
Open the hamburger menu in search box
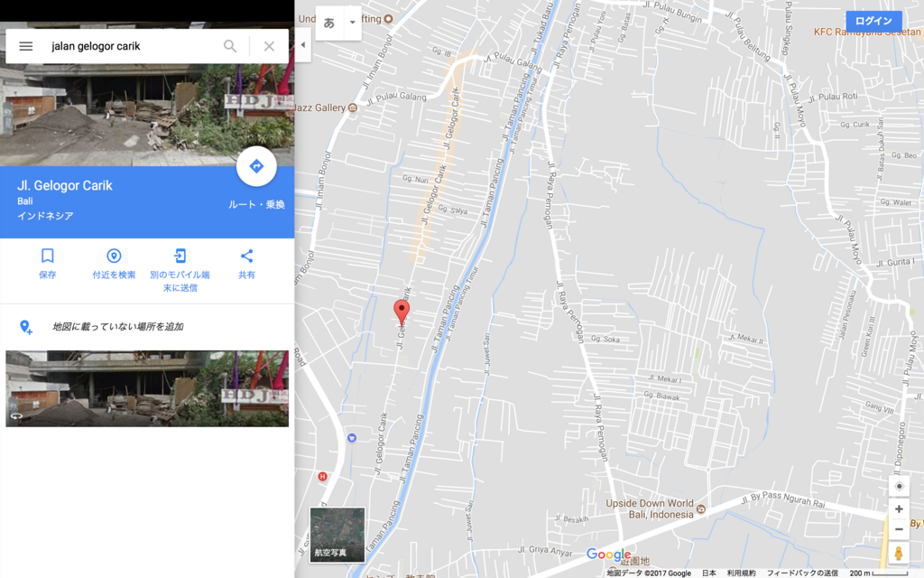click(26, 46)
